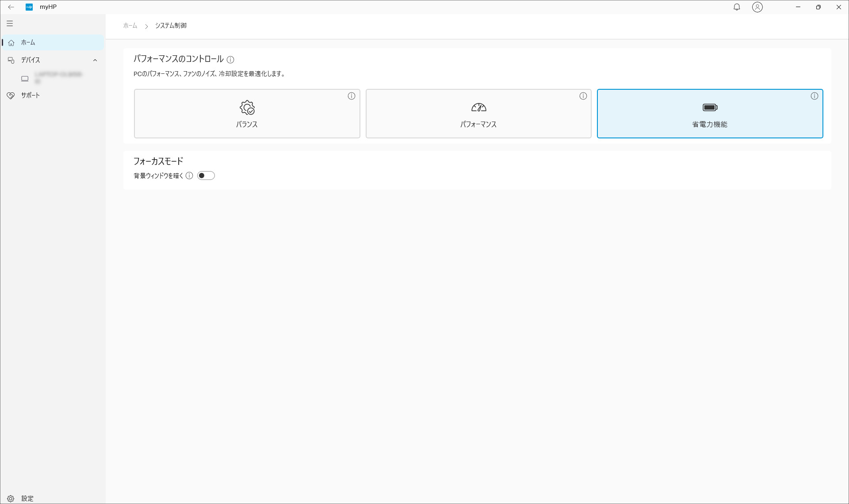Click info icon on バランス card
This screenshot has height=504, width=849.
pyautogui.click(x=352, y=96)
